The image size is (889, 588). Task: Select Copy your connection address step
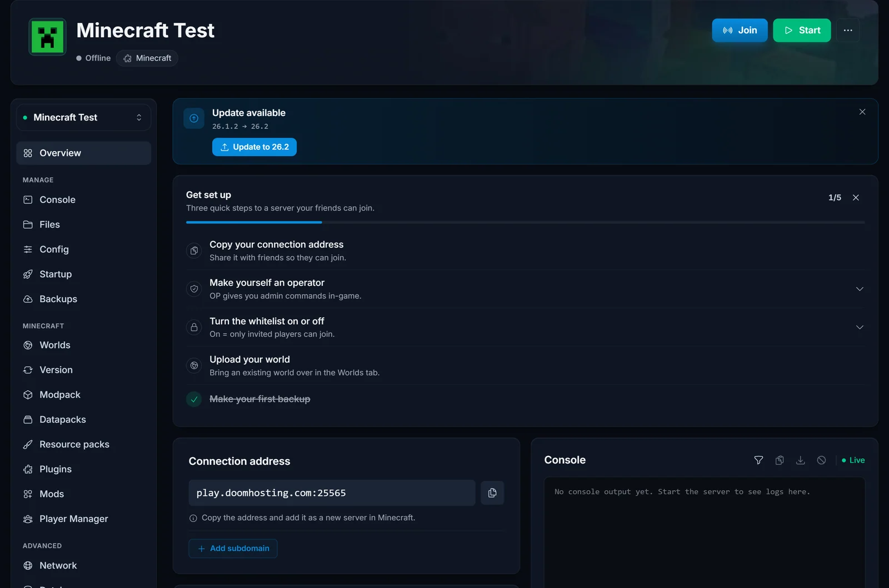pos(525,251)
